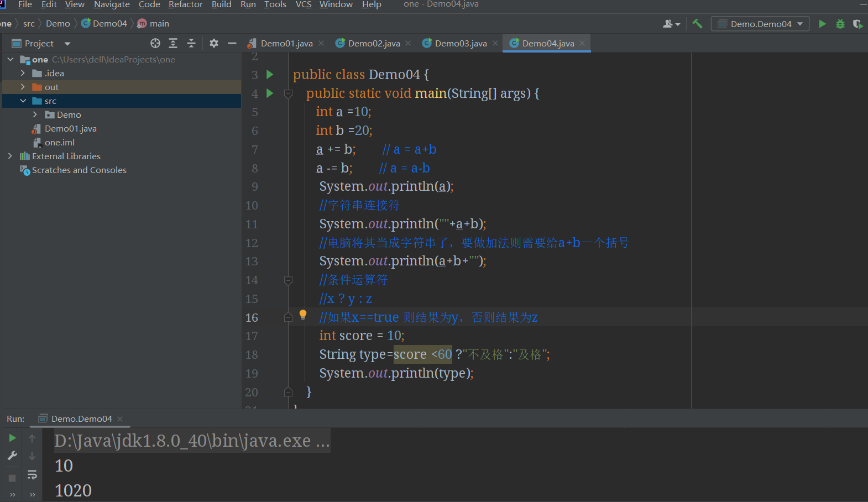
Task: Click line number 16 in gutter
Action: 252,317
